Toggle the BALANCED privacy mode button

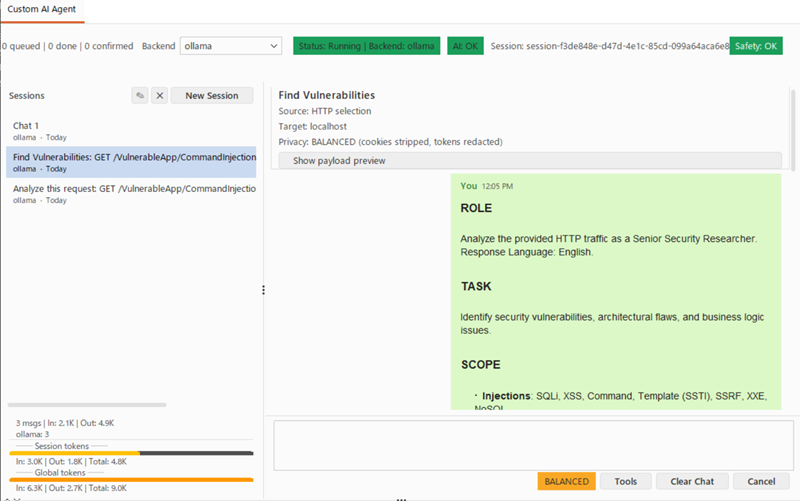tap(566, 481)
